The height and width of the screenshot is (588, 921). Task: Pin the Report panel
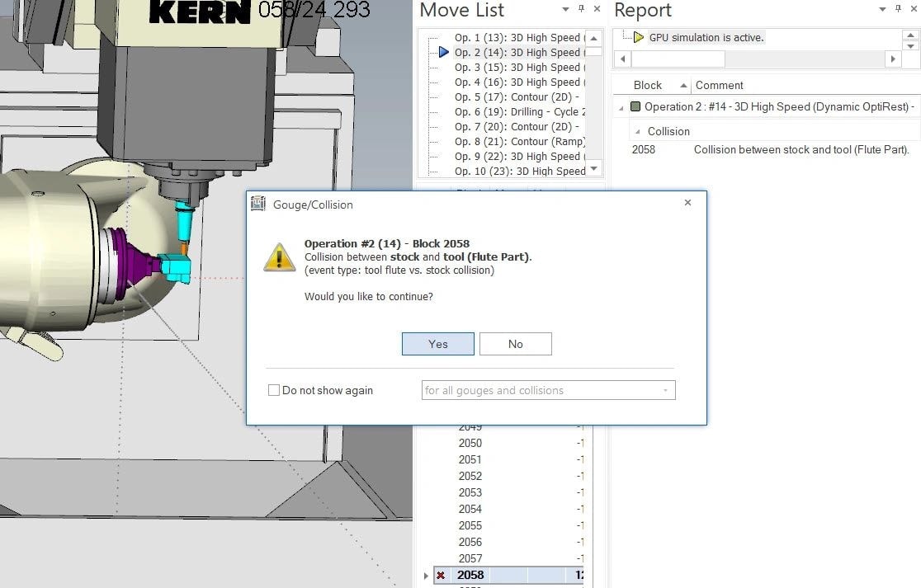[x=898, y=9]
